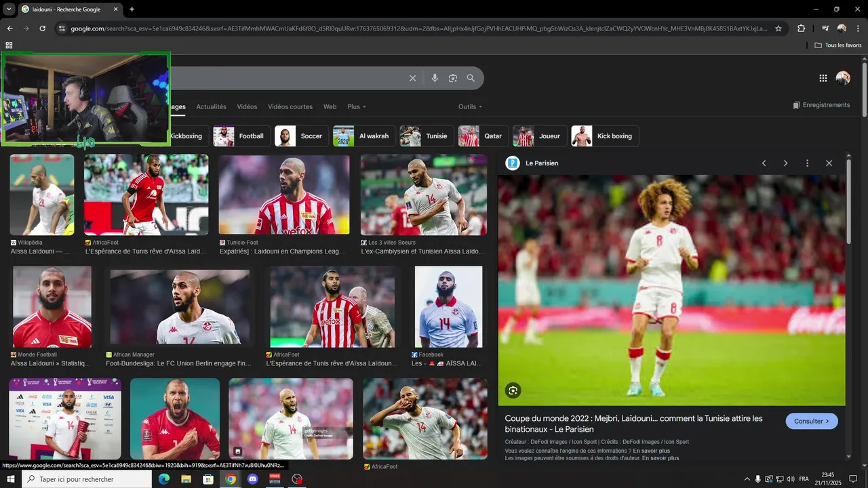Open Chrome three-dot menu

click(x=857, y=28)
